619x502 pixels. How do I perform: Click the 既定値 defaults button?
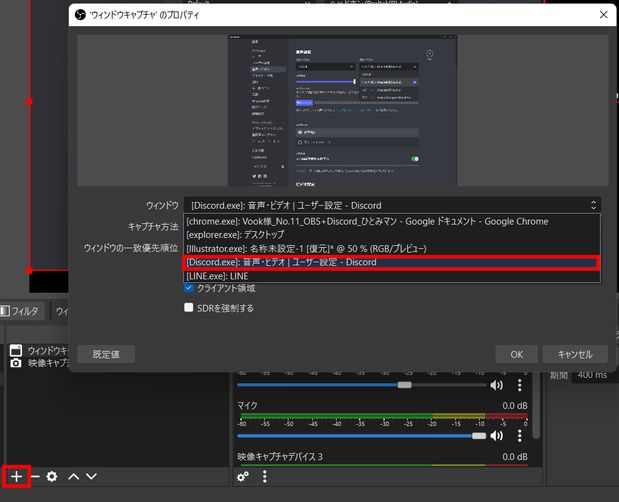coord(106,354)
